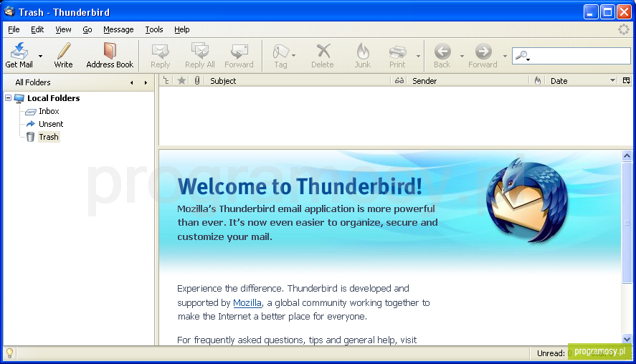The image size is (636, 364).
Task: Open the Back history dropdown arrow
Action: (x=462, y=56)
